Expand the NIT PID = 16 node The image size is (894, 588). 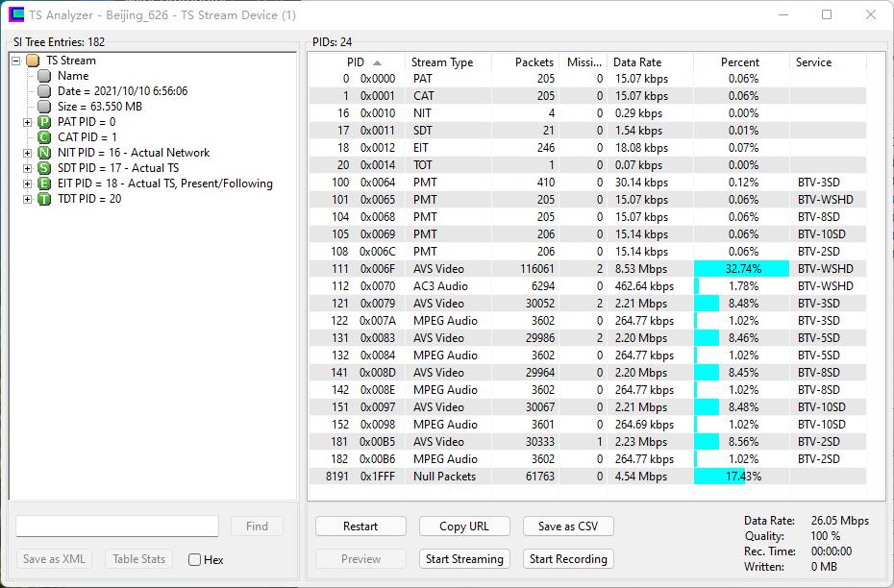tap(28, 153)
